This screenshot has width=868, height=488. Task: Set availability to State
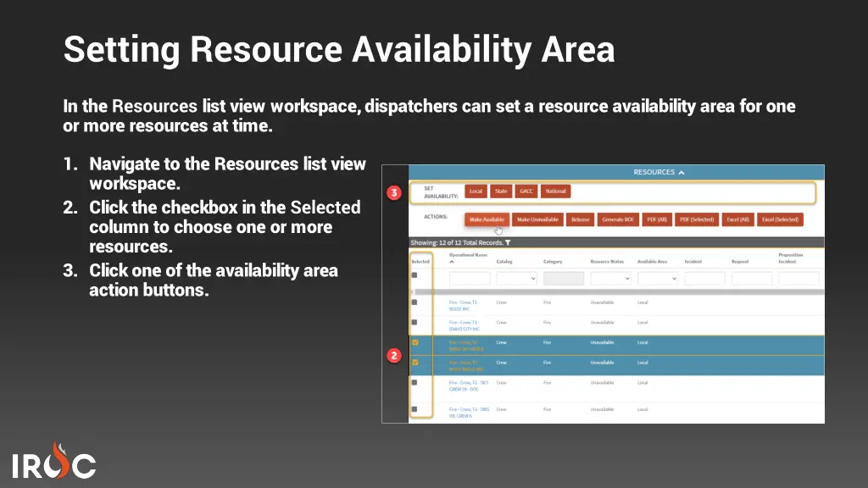pos(501,191)
